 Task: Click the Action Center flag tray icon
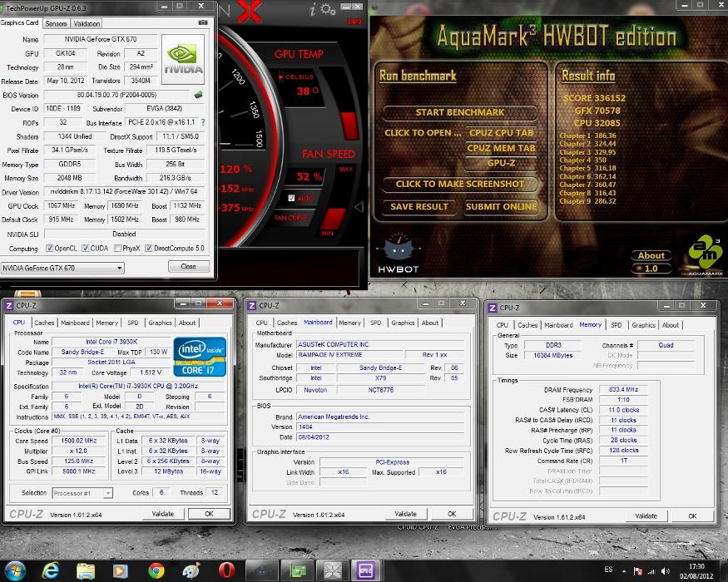click(x=638, y=571)
